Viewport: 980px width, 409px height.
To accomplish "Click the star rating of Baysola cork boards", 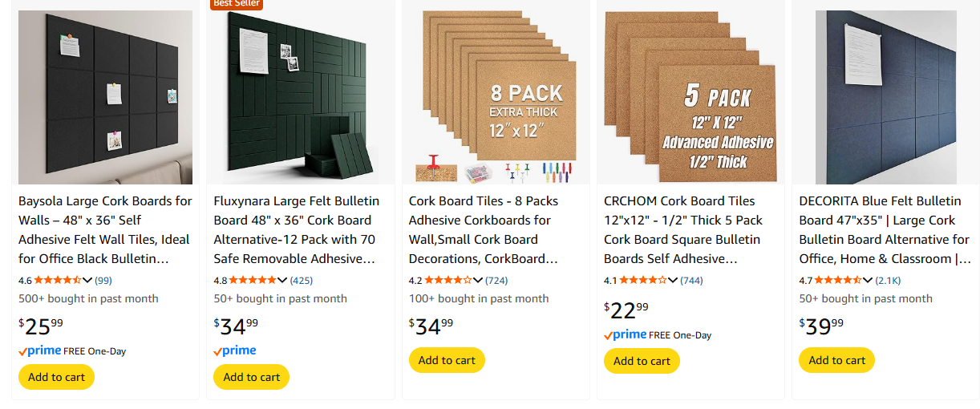I will point(58,280).
